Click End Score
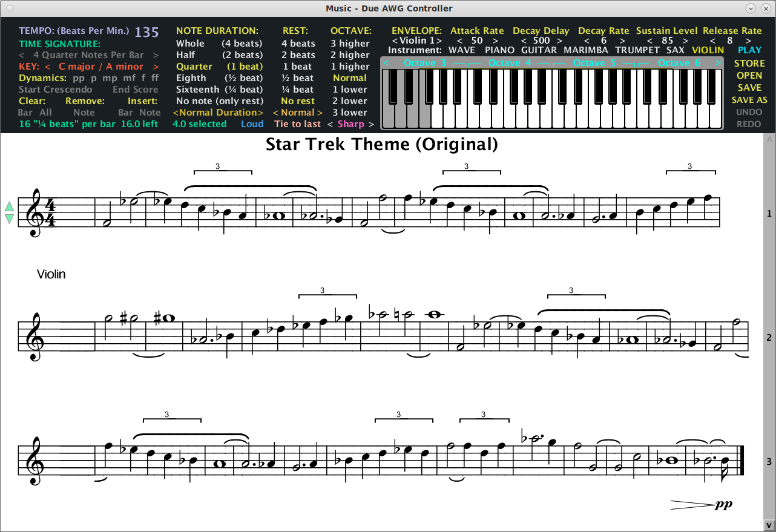This screenshot has width=776, height=532. (136, 90)
